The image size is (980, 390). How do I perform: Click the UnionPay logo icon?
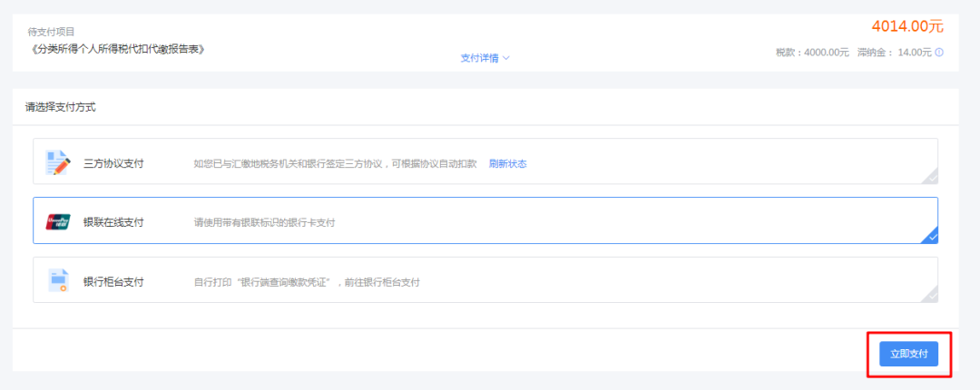pos(57,222)
